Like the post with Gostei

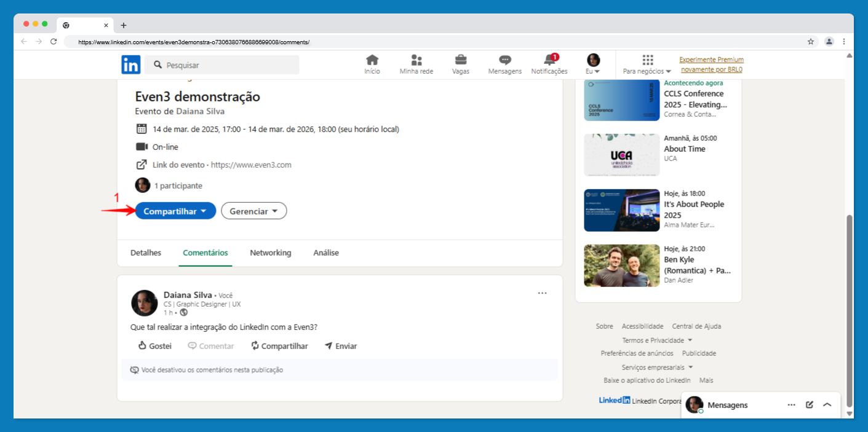click(154, 346)
